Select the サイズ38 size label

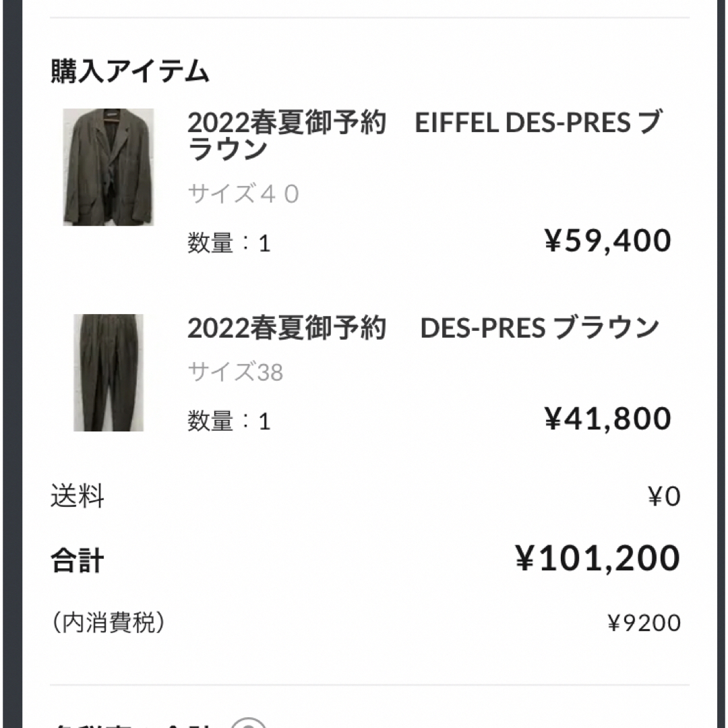(x=235, y=372)
